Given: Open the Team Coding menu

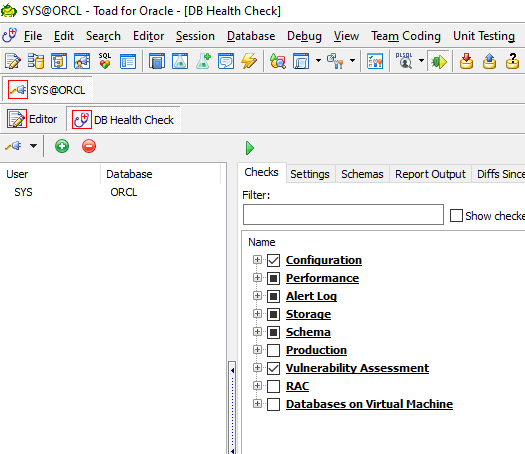Looking at the screenshot, I should (406, 36).
